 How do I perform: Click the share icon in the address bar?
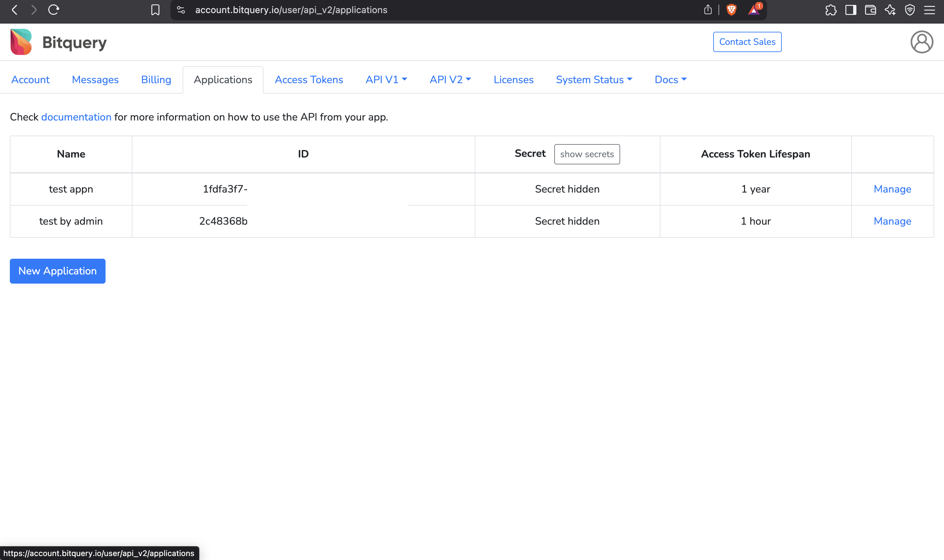coord(708,10)
